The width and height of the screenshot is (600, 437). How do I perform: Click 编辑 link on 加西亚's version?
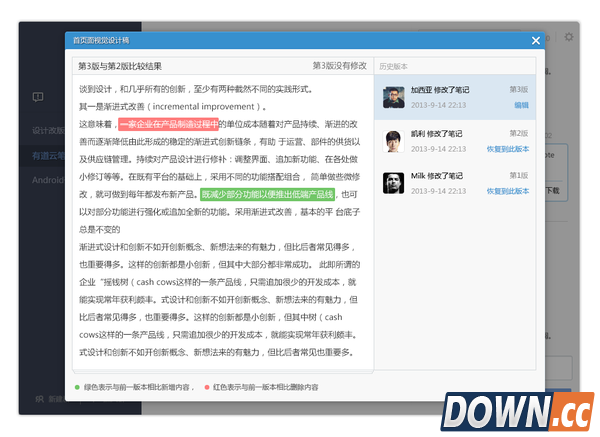[x=521, y=104]
